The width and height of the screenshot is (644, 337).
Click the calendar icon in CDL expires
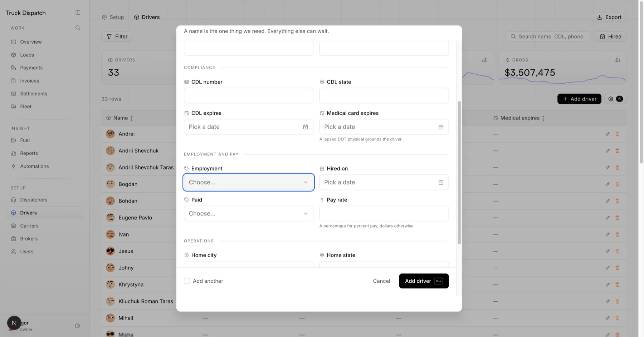(x=306, y=127)
